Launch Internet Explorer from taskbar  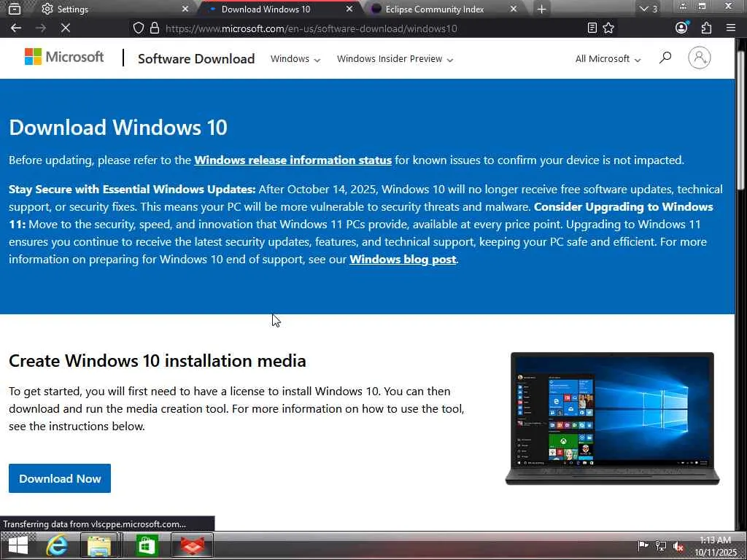(57, 546)
